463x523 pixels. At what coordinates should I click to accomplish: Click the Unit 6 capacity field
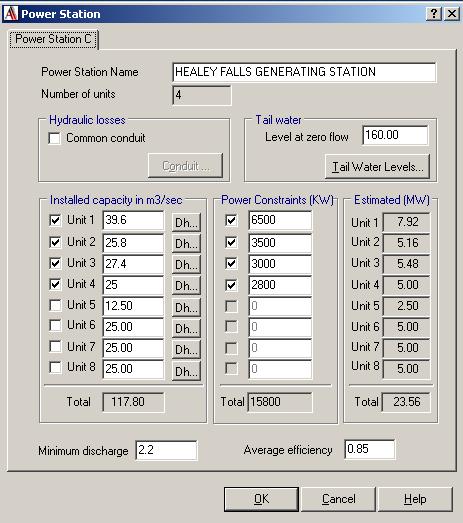click(133, 327)
